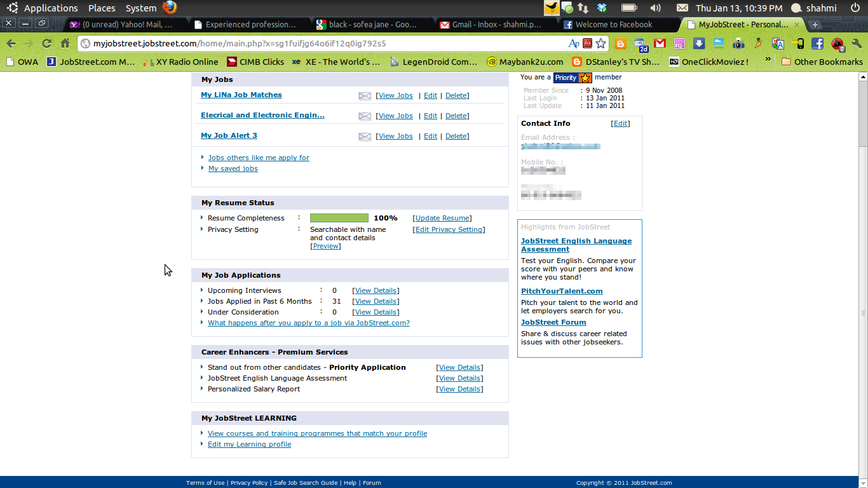Image resolution: width=868 pixels, height=488 pixels.
Task: Close the MyJobStreet tab
Action: [796, 25]
